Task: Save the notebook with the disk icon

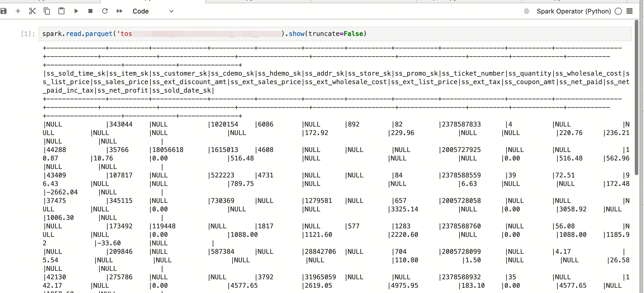Action: (3, 11)
